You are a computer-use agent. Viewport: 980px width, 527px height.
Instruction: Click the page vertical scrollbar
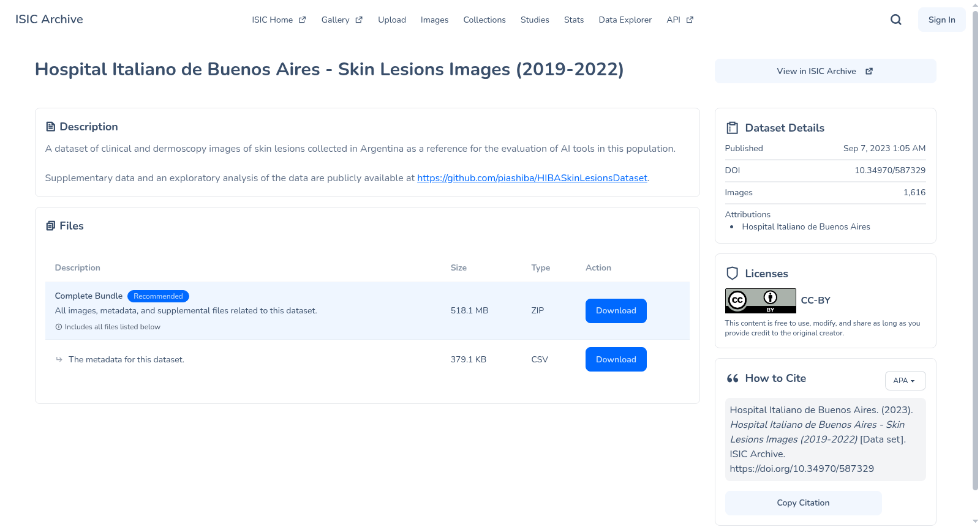click(975, 251)
